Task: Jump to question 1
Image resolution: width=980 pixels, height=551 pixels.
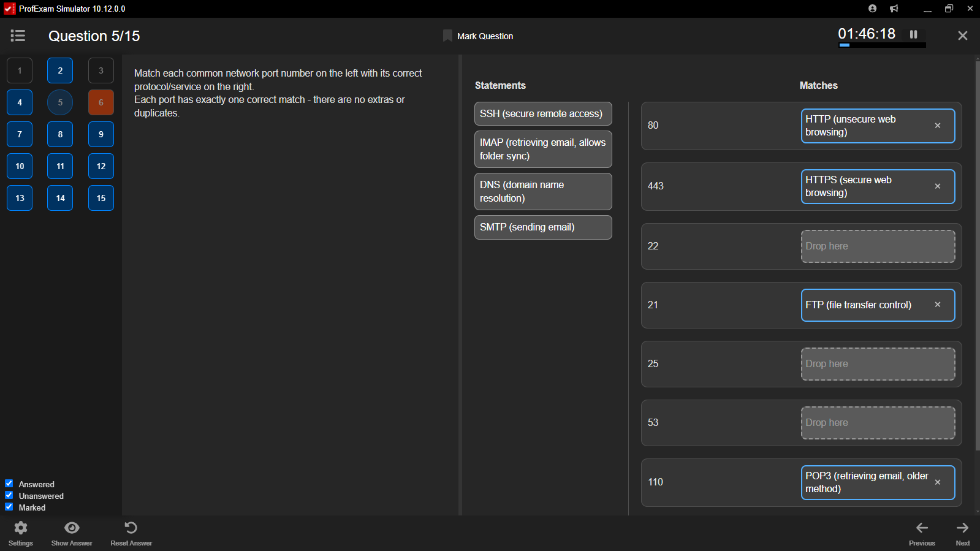Action: (x=20, y=70)
